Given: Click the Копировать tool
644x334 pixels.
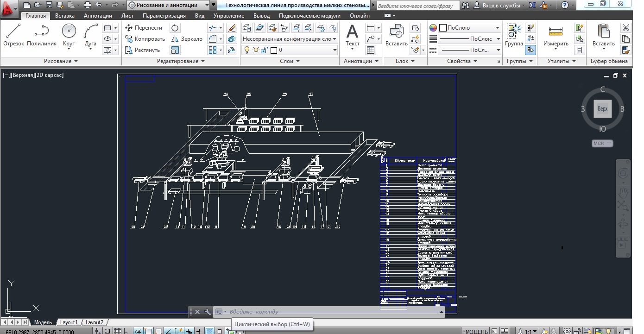Looking at the screenshot, I should (x=145, y=39).
